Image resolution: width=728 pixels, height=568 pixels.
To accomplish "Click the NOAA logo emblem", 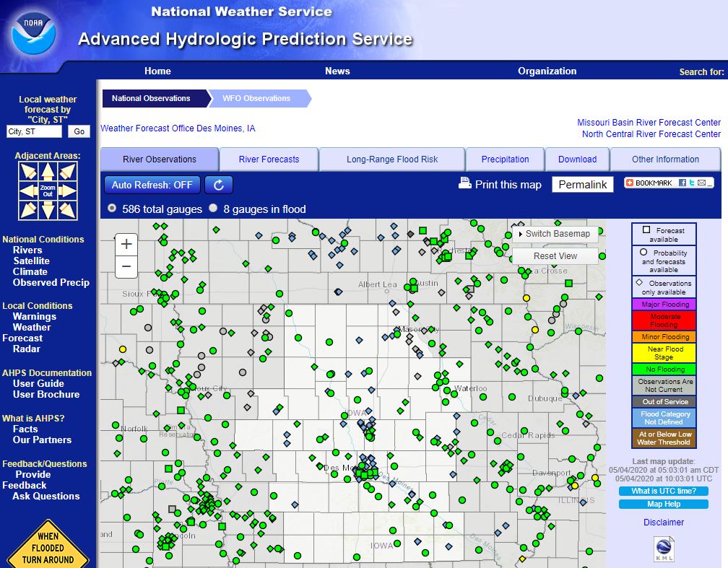I will [x=33, y=33].
